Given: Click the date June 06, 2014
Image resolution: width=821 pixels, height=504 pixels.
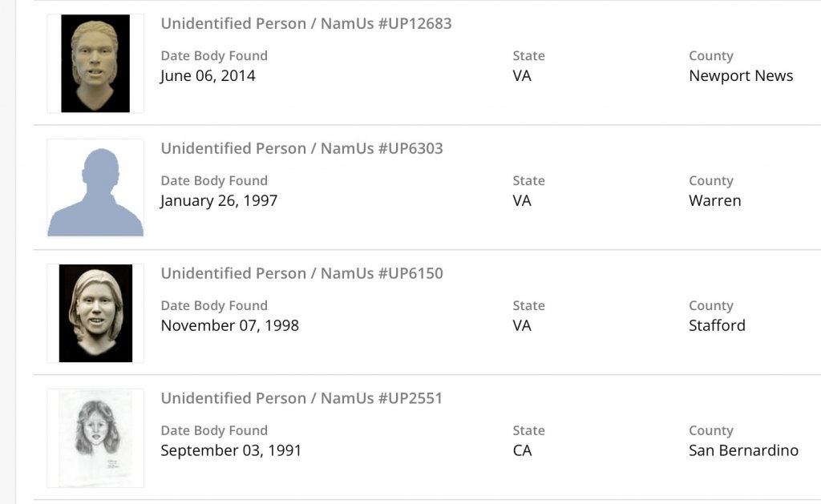Looking at the screenshot, I should pyautogui.click(x=208, y=76).
